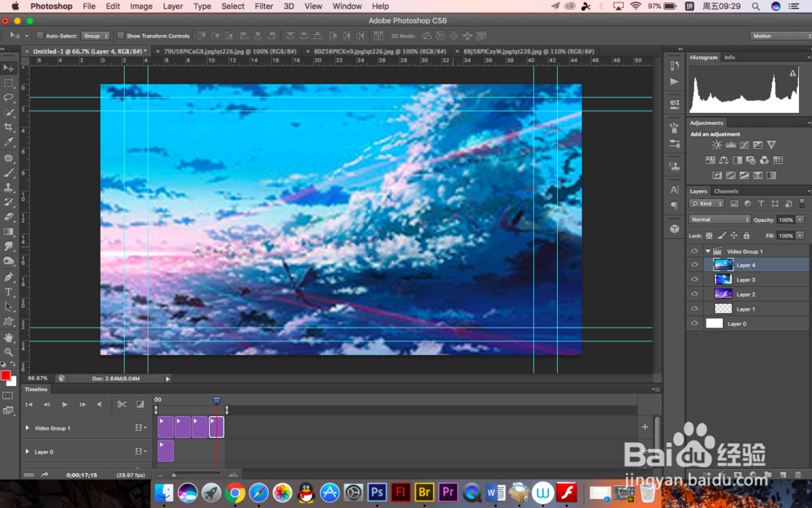Click the Render Video arrow icon
This screenshot has width=812, height=508.
(45, 475)
